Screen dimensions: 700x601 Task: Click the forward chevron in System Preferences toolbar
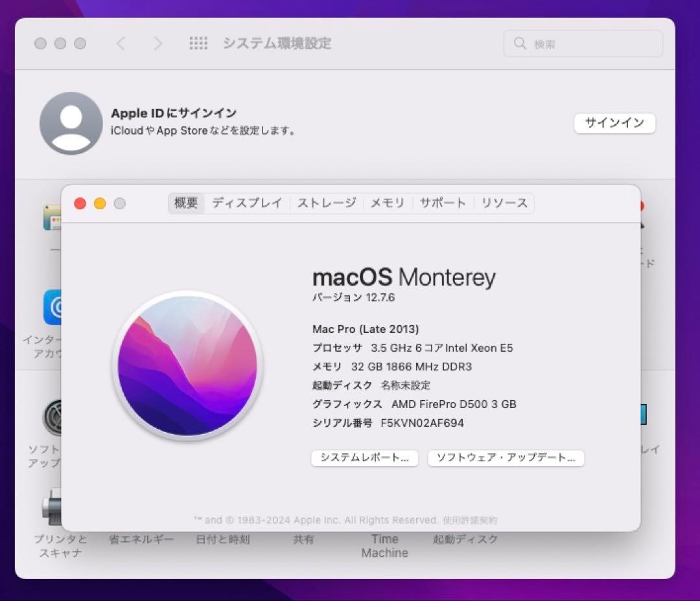157,43
